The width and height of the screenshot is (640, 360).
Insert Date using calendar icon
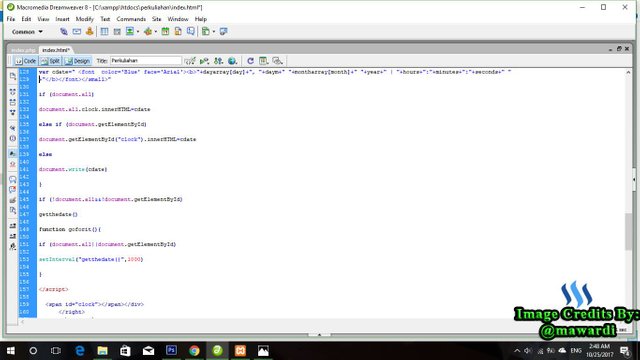pos(165,31)
